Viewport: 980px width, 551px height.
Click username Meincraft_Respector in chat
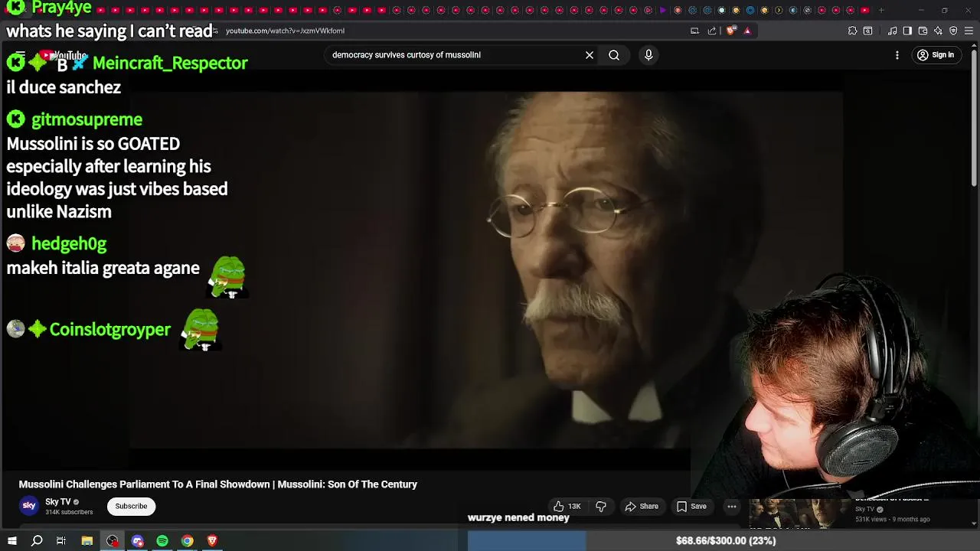point(170,63)
